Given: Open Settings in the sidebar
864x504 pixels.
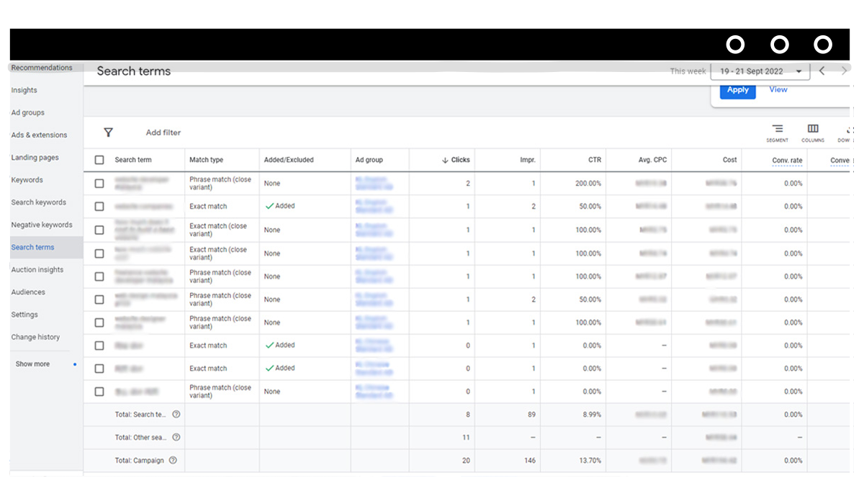Looking at the screenshot, I should [24, 315].
